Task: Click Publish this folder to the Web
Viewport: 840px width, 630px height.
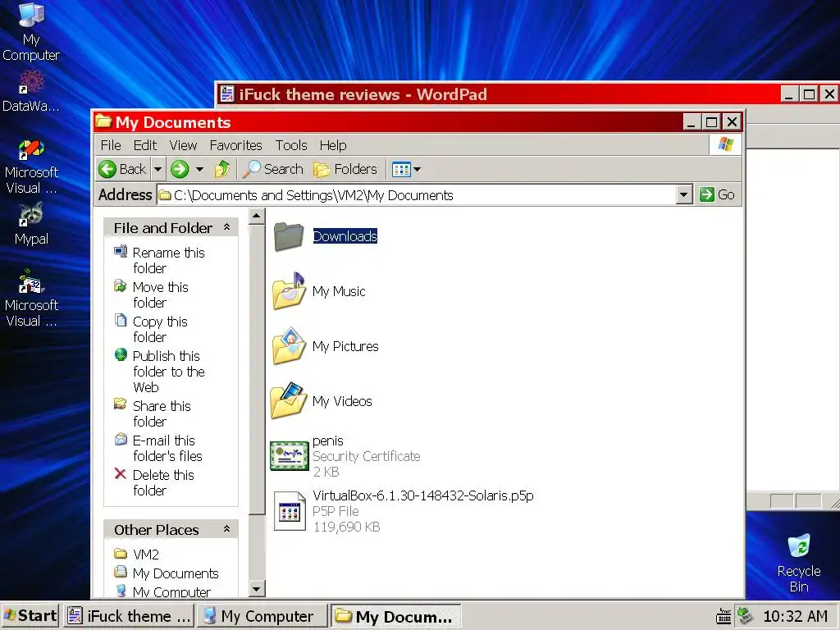Action: click(167, 372)
